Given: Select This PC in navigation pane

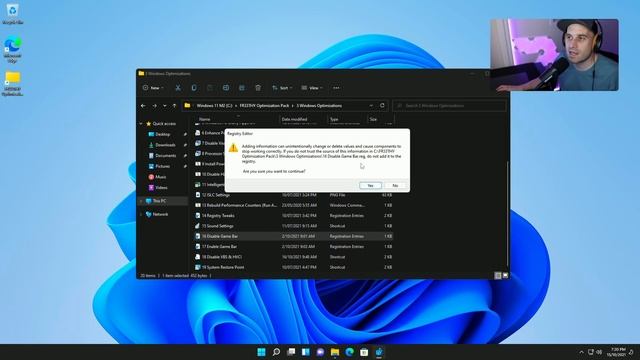Looking at the screenshot, I should tap(159, 201).
